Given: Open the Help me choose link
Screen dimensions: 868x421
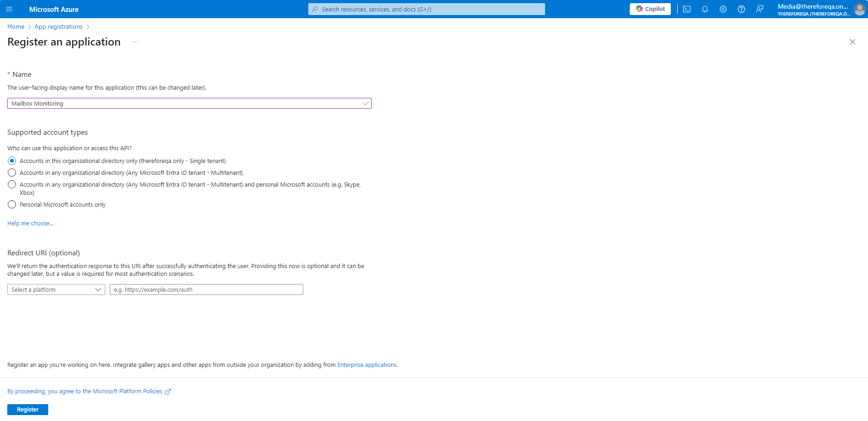Looking at the screenshot, I should coord(30,223).
